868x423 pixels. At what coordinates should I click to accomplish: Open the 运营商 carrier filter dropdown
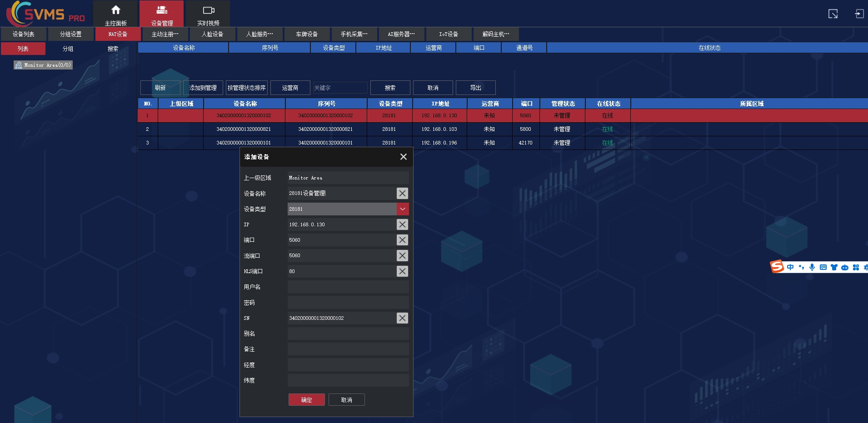290,88
